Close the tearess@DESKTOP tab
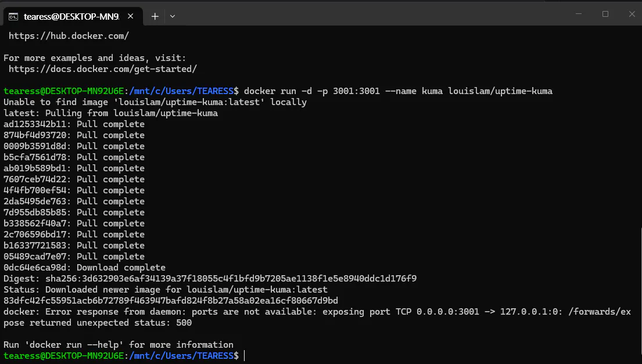 coord(132,16)
